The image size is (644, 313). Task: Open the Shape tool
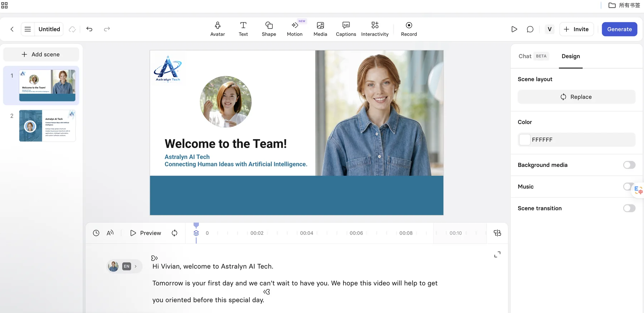269,29
